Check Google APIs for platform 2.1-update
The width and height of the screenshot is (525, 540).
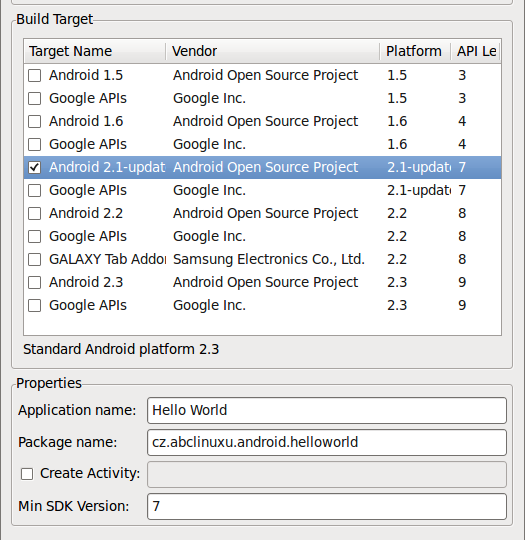coord(34,190)
